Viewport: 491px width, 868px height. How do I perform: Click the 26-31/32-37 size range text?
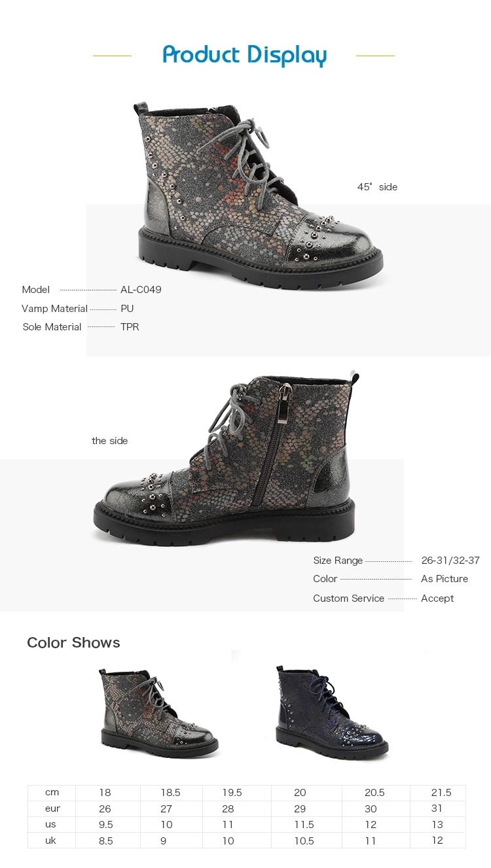tap(450, 561)
